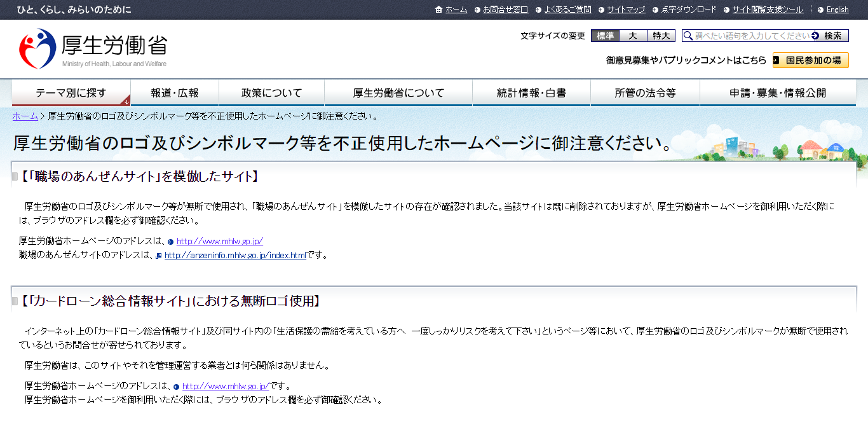Open 所管の法令等 menu
The height and width of the screenshot is (421, 868).
tap(645, 93)
